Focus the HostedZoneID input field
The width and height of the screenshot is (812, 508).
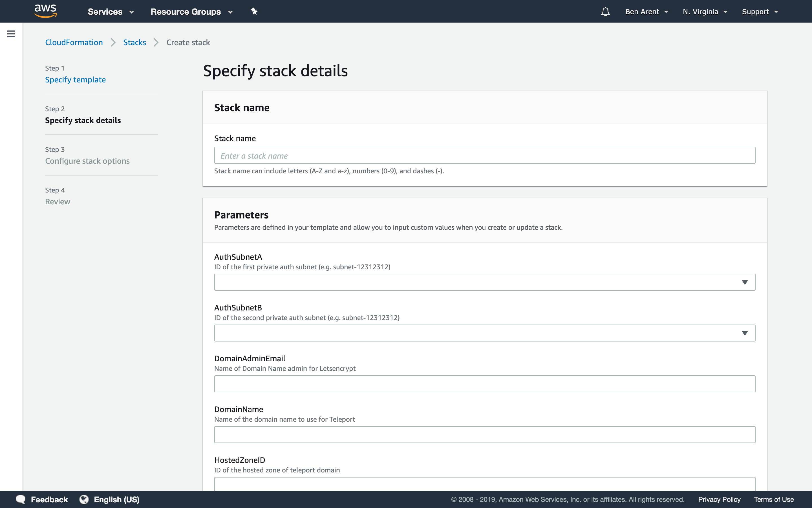[484, 484]
